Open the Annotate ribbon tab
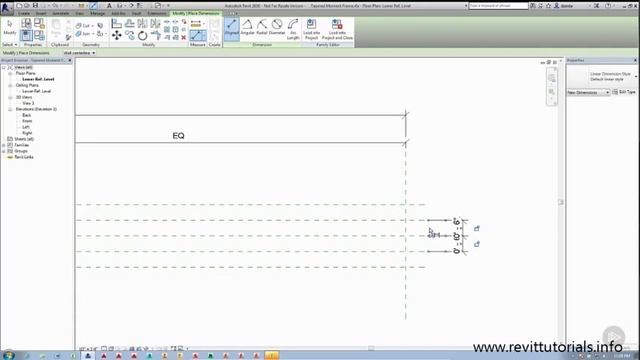The width and height of the screenshot is (640, 360). [60, 13]
